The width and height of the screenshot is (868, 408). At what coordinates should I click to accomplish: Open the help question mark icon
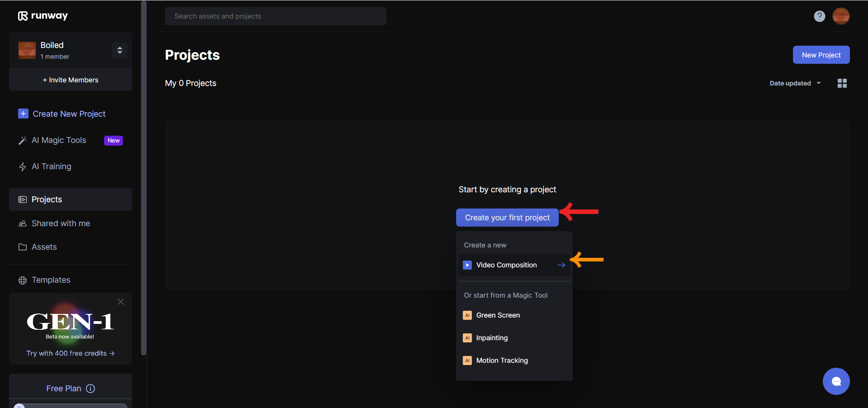819,16
